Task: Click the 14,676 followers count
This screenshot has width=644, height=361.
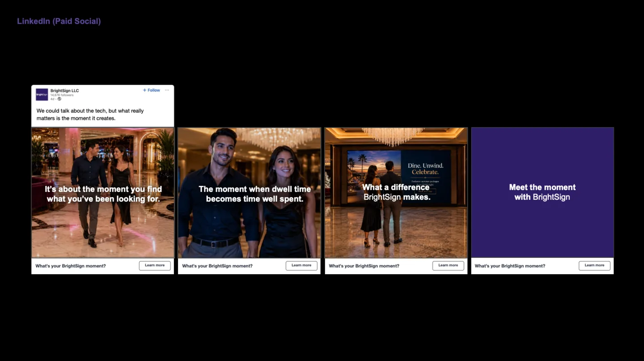Action: (62, 95)
